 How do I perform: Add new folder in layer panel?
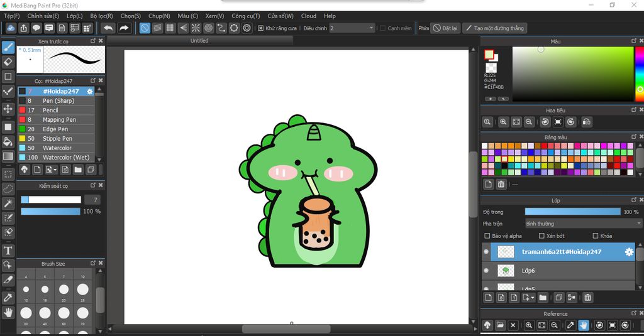(x=543, y=298)
